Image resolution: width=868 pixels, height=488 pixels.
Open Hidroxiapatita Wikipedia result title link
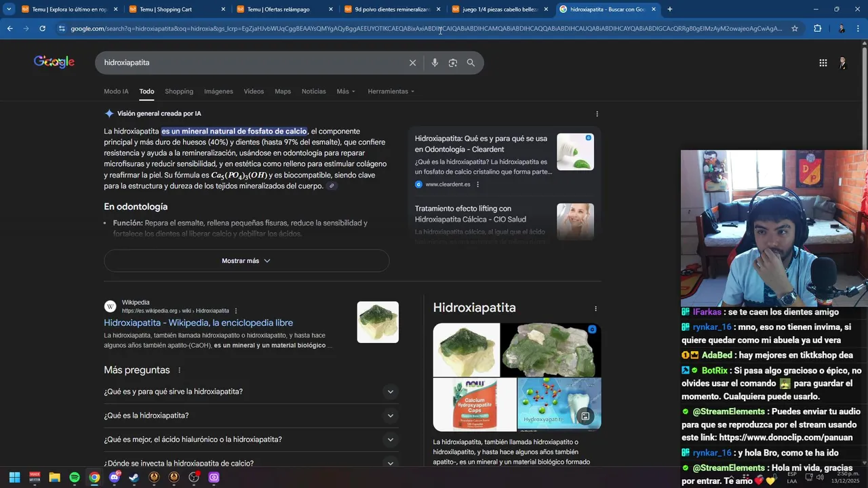tap(199, 323)
